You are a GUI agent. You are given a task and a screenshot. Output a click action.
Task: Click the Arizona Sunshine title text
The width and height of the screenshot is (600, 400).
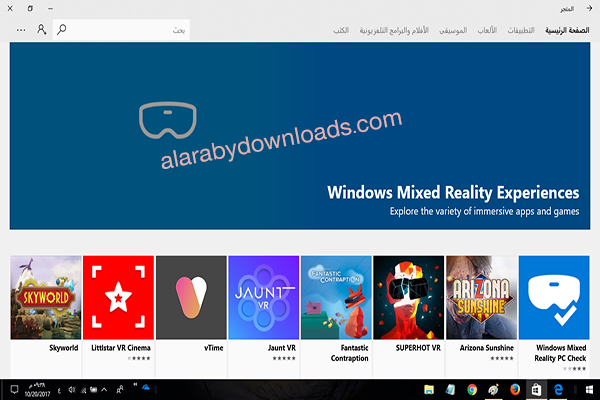[x=487, y=348]
